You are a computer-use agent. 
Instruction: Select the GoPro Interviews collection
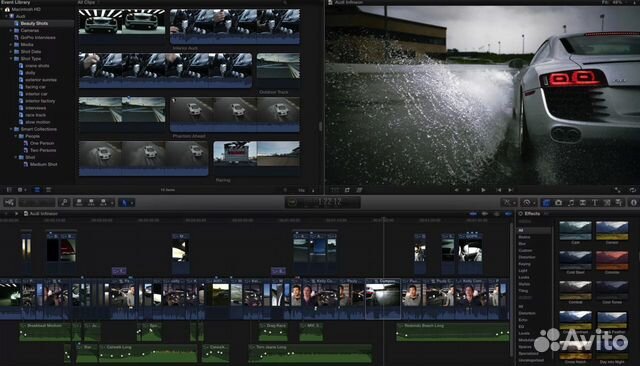38,38
